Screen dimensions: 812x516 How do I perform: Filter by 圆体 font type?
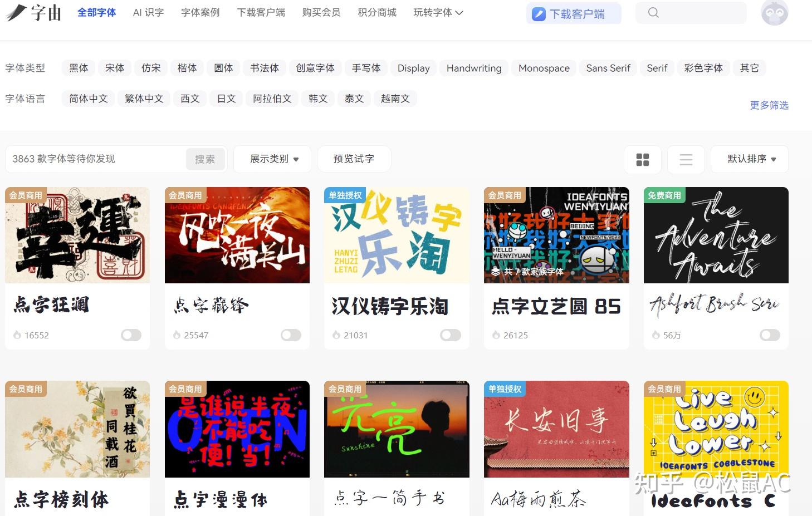pos(223,68)
